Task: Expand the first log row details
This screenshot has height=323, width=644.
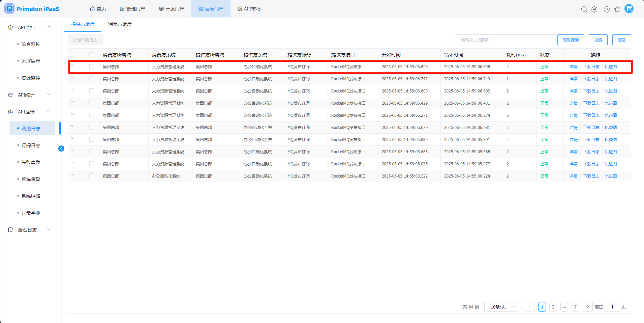Action: (x=73, y=66)
